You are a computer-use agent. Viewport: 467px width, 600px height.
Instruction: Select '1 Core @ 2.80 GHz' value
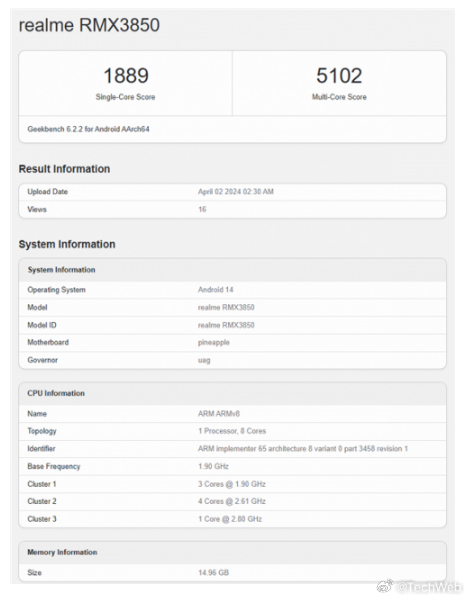pyautogui.click(x=230, y=519)
